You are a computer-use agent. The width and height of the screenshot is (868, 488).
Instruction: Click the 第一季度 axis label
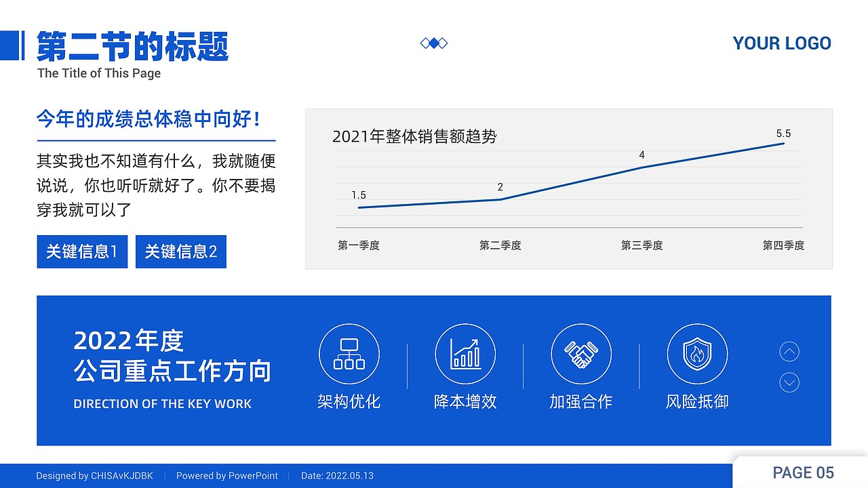tap(359, 245)
